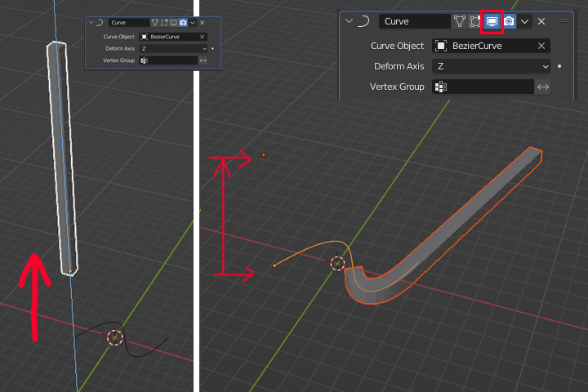Viewport: 588px width, 392px height.
Task: Click the modifier name field in small panel
Action: 129,23
